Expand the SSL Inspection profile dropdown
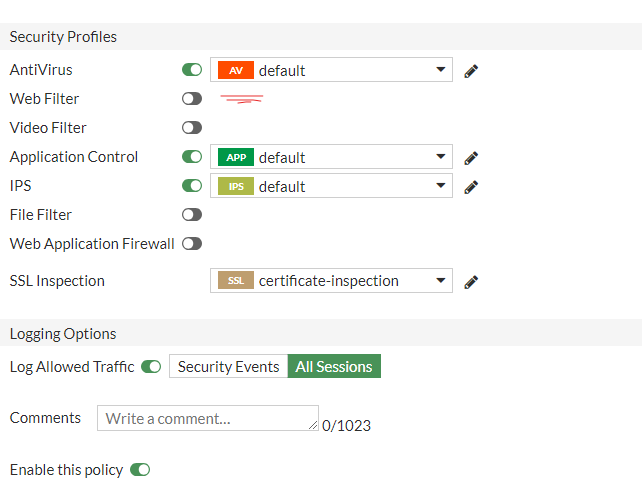 (x=441, y=281)
